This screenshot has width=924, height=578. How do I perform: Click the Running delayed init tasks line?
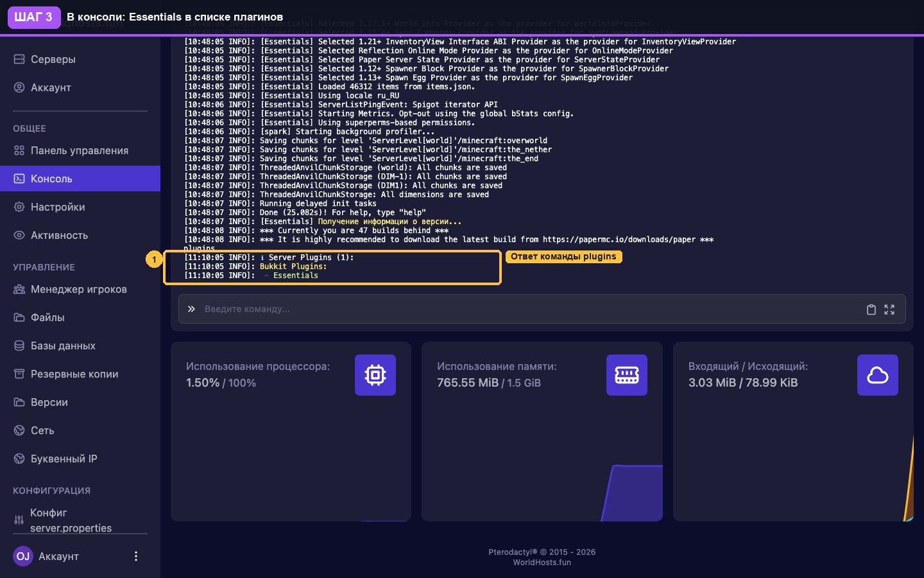[280, 204]
